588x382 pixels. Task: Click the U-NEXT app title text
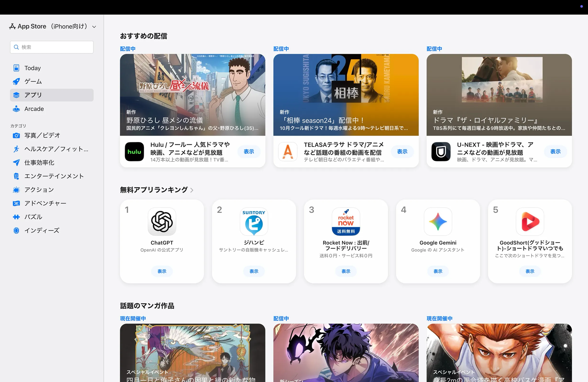pyautogui.click(x=495, y=148)
